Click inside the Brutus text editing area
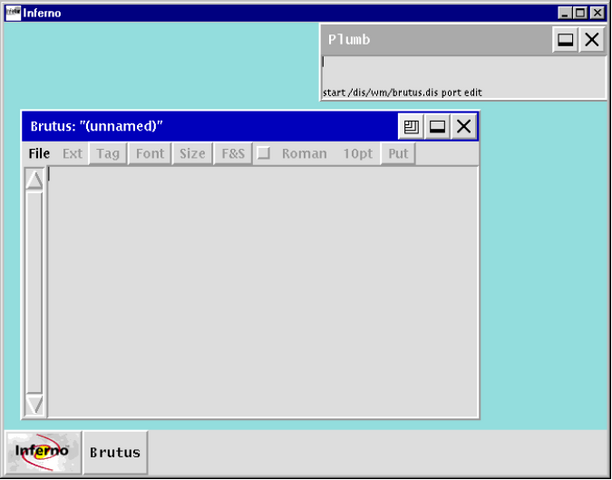This screenshot has width=612, height=480. click(x=263, y=292)
